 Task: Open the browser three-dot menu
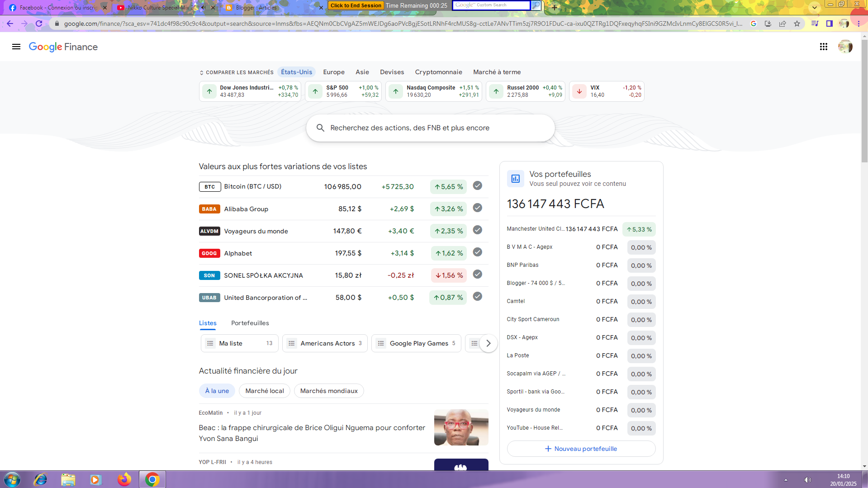(x=859, y=24)
